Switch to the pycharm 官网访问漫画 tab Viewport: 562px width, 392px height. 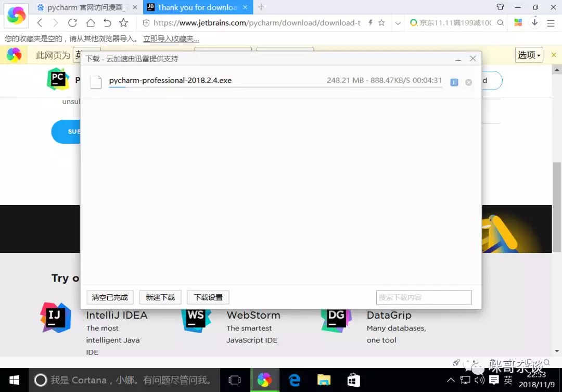[x=85, y=7]
